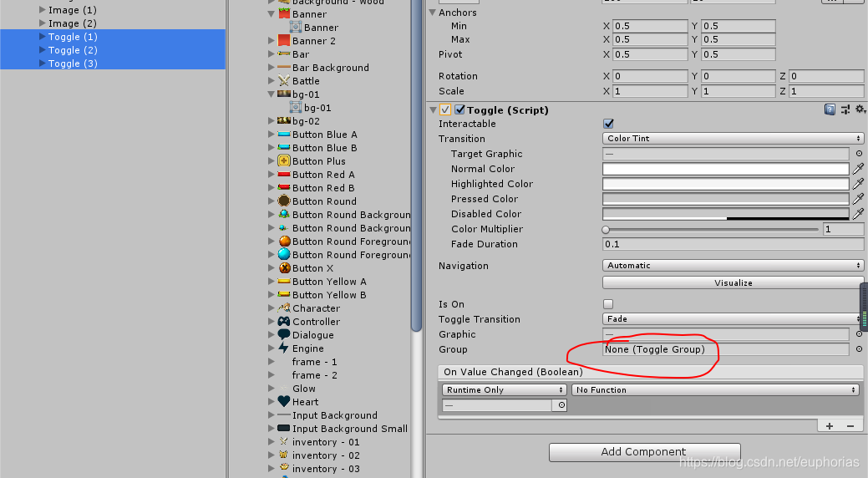868x478 pixels.
Task: Expand the Image (2) hierarchy arrow
Action: 42,23
